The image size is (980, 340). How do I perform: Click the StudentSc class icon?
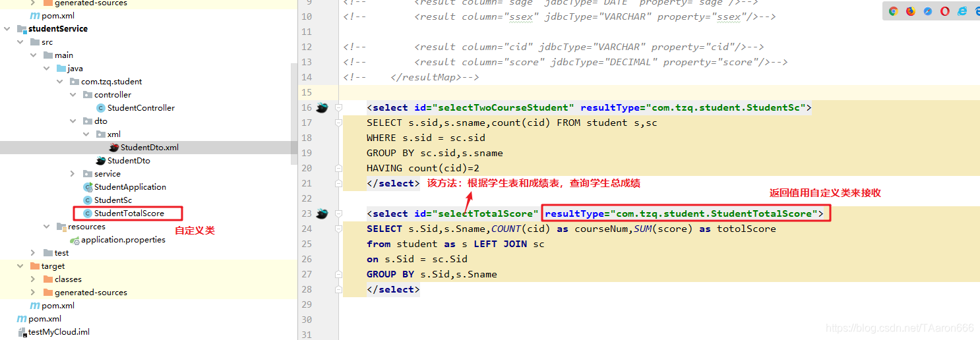tap(87, 200)
